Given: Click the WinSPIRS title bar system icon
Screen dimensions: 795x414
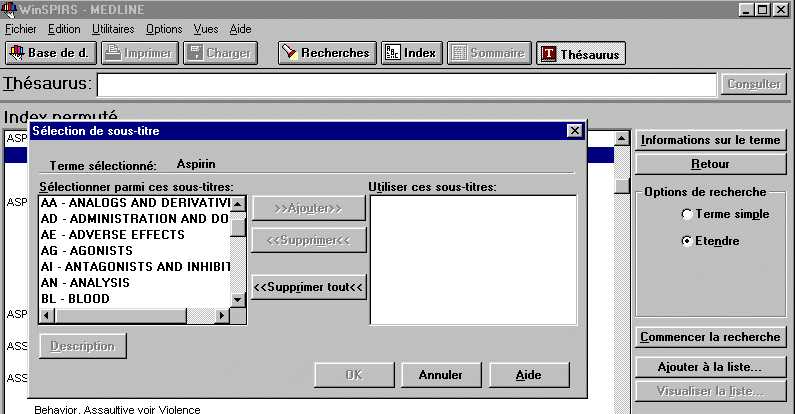Looking at the screenshot, I should (x=9, y=10).
